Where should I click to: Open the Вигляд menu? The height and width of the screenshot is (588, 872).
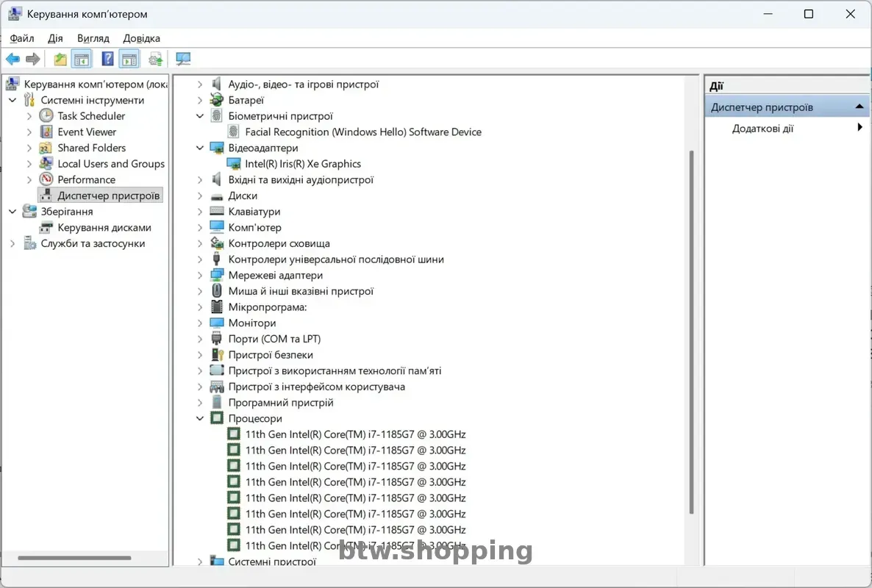pos(93,38)
